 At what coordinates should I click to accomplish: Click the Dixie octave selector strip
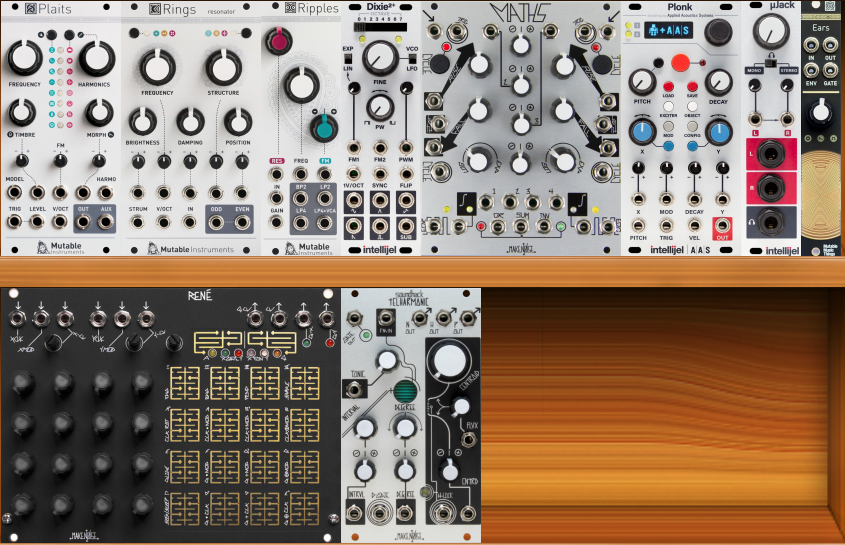(x=380, y=26)
